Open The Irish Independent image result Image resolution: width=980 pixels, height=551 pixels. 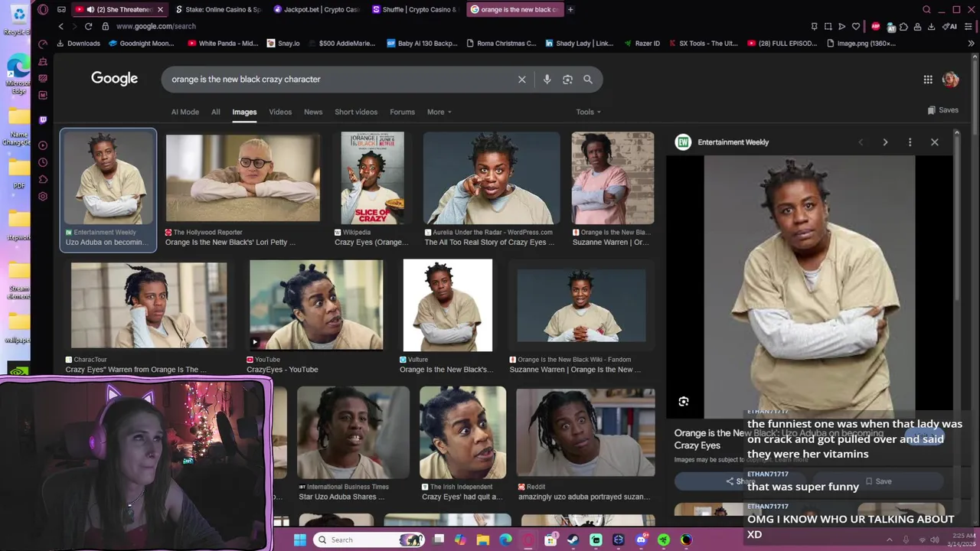tap(462, 445)
